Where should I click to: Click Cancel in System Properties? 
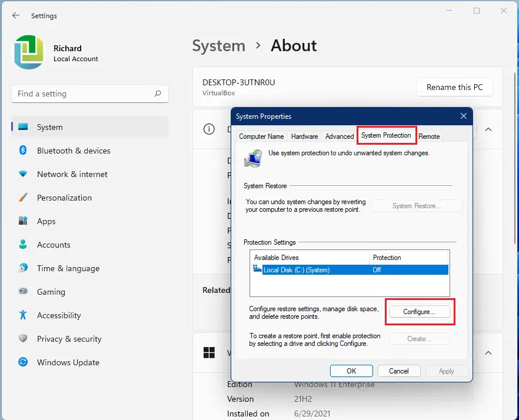(399, 371)
